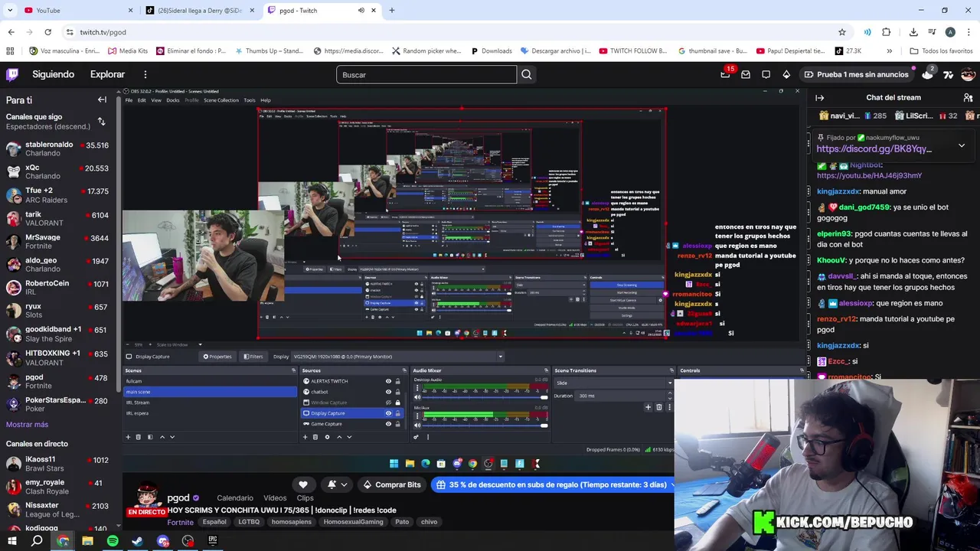Expand the pinned discord message chevron
Screen dimensions: 980x551
962,145
